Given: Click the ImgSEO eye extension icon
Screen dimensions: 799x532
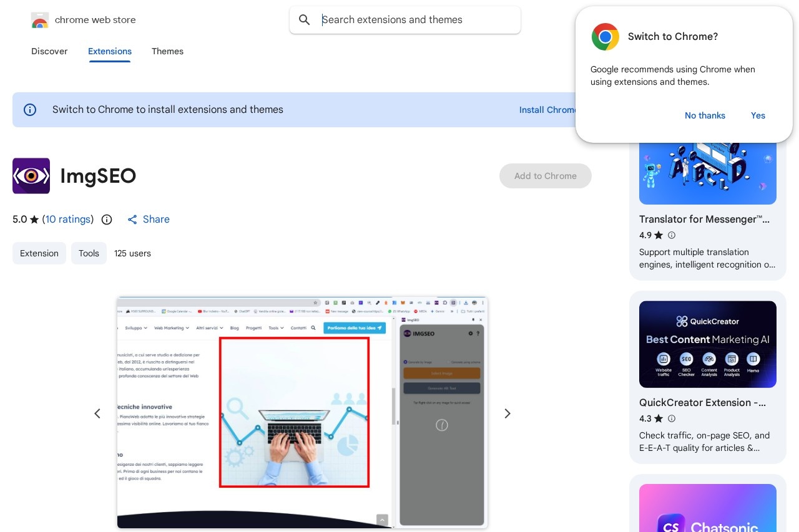Looking at the screenshot, I should point(31,176).
